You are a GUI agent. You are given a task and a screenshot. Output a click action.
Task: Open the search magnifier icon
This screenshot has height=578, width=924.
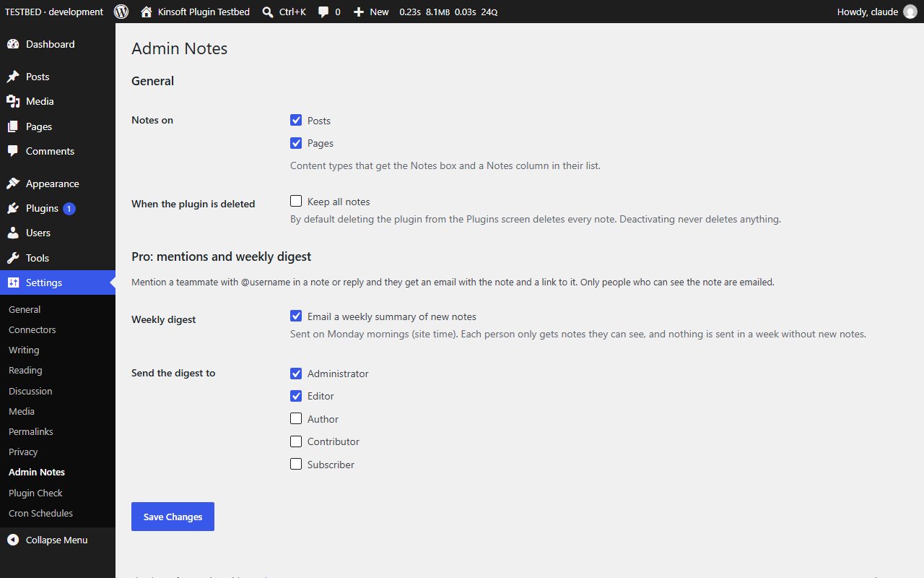point(268,12)
